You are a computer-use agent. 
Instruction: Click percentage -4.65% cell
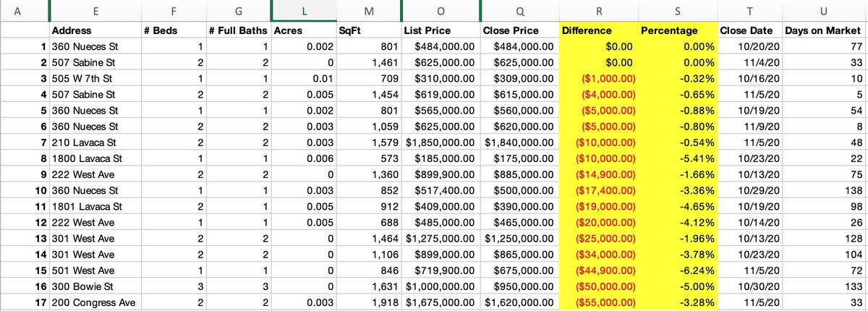pos(677,205)
